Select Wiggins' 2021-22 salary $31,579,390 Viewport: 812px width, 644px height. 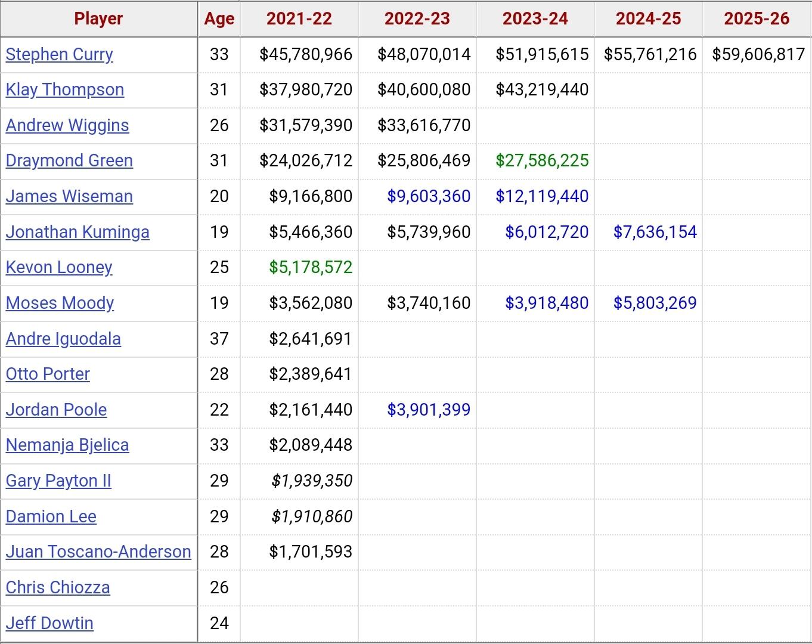tap(306, 125)
